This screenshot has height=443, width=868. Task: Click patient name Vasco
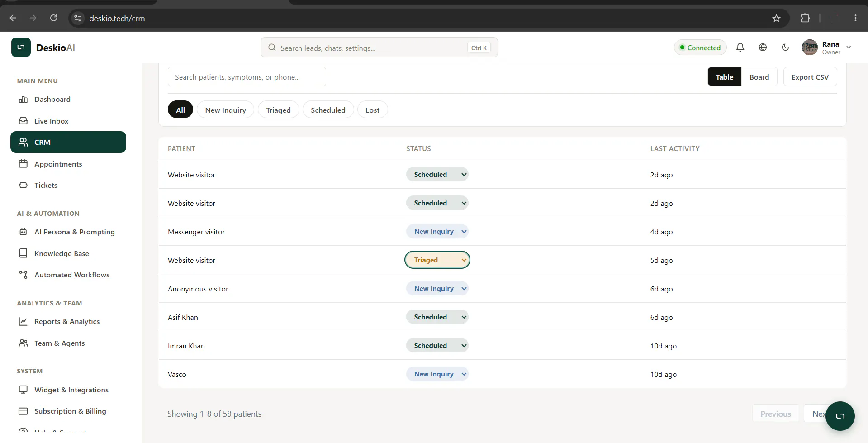tap(177, 375)
